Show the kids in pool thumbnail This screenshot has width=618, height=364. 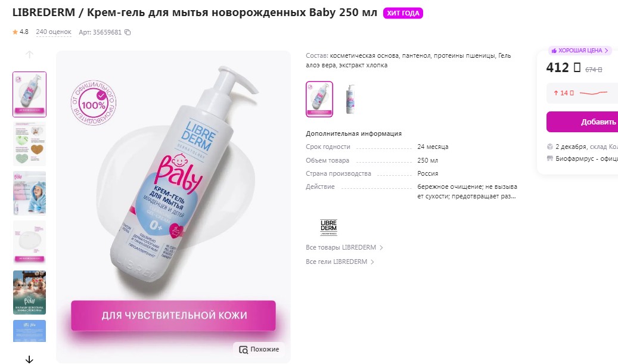tap(30, 293)
